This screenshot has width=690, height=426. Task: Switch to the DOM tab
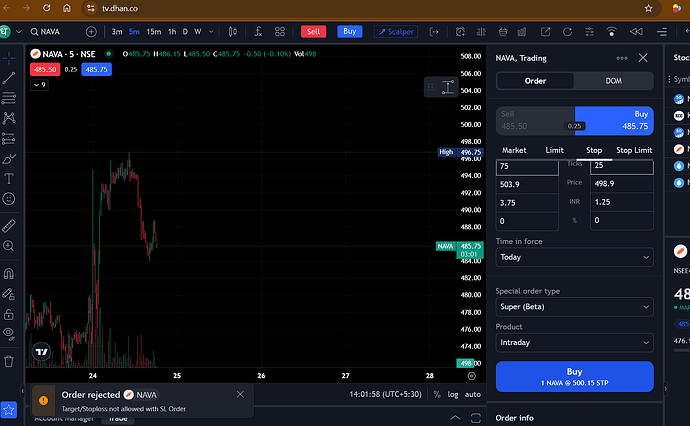click(x=613, y=81)
